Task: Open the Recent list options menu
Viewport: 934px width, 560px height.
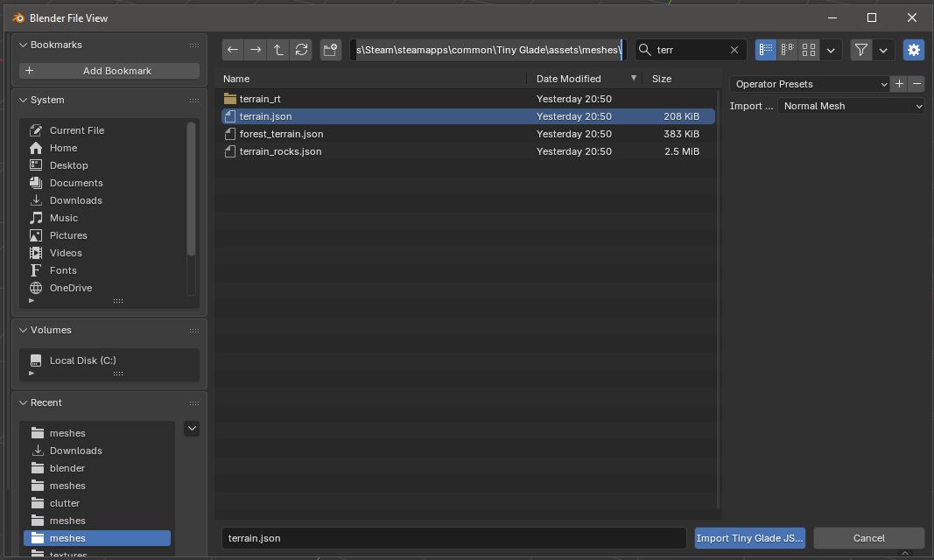Action: pos(192,429)
